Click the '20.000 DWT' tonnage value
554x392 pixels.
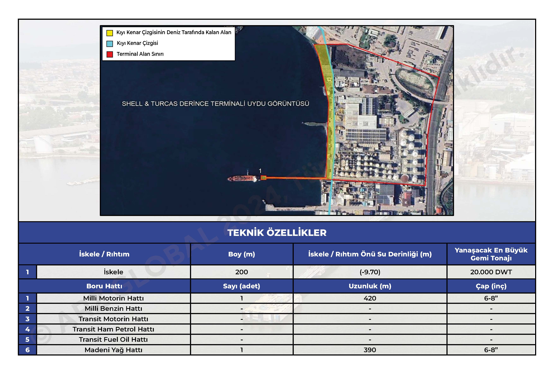[x=491, y=272]
